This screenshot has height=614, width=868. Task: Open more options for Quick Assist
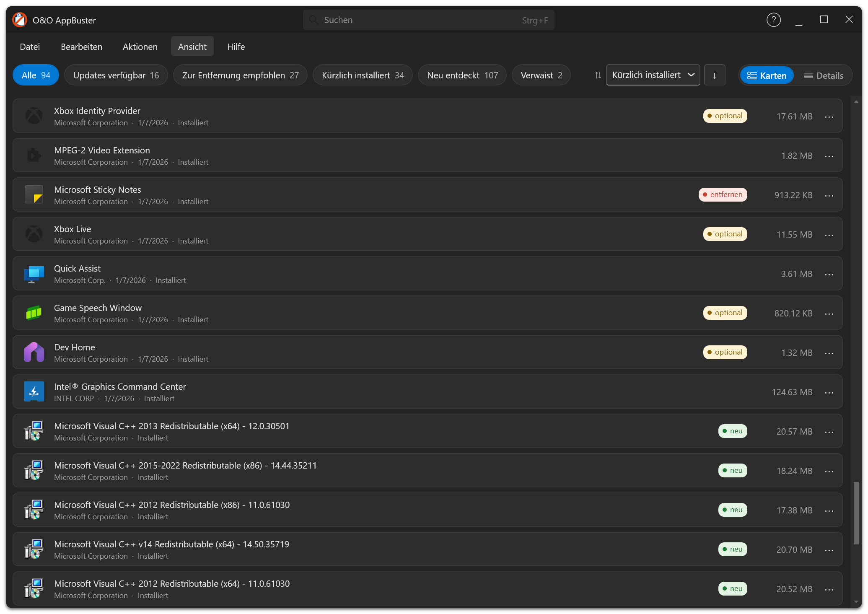[829, 274]
